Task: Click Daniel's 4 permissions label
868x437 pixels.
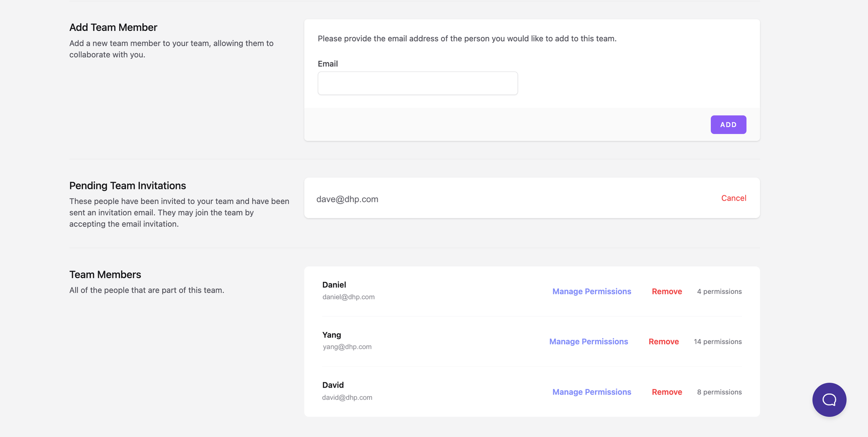Action: (x=719, y=291)
